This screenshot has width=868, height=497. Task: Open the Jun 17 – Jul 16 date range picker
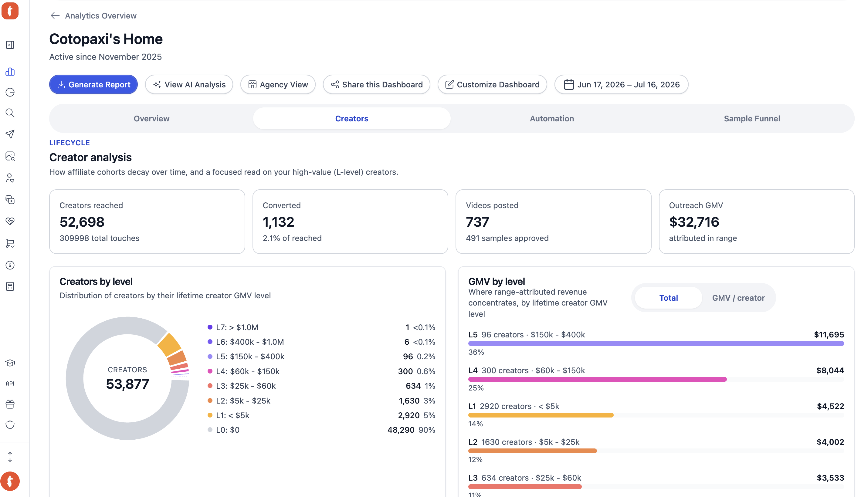[621, 84]
